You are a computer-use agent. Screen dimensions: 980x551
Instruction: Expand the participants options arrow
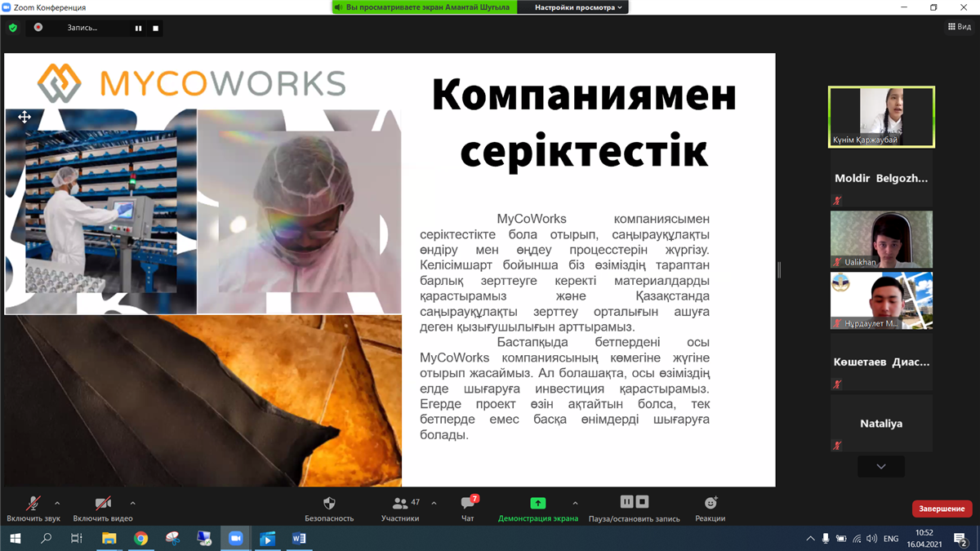tap(434, 503)
